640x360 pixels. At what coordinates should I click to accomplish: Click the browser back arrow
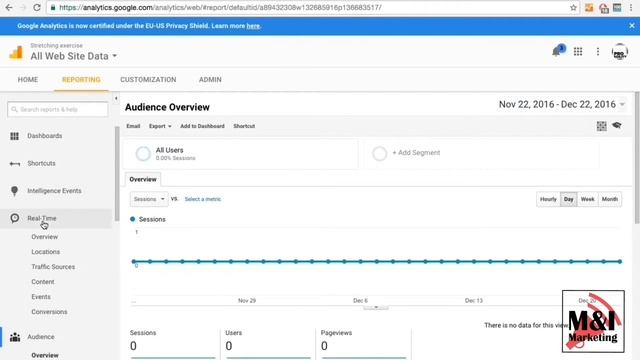9,7
